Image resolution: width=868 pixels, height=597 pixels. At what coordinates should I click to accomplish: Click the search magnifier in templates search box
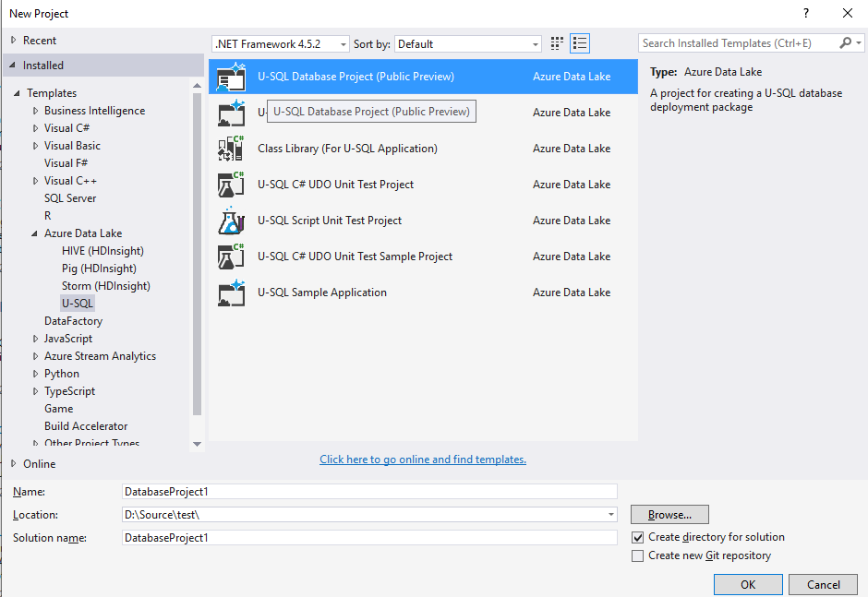[846, 42]
